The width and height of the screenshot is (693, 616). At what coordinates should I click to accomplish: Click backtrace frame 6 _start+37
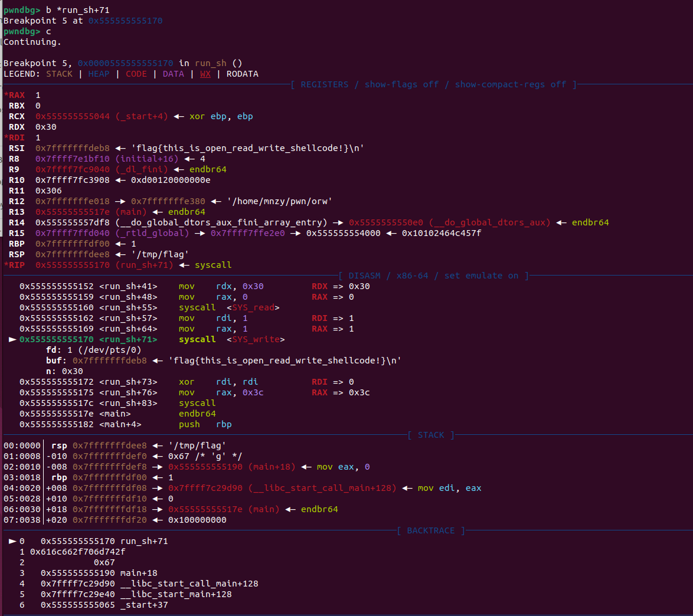coord(94,605)
